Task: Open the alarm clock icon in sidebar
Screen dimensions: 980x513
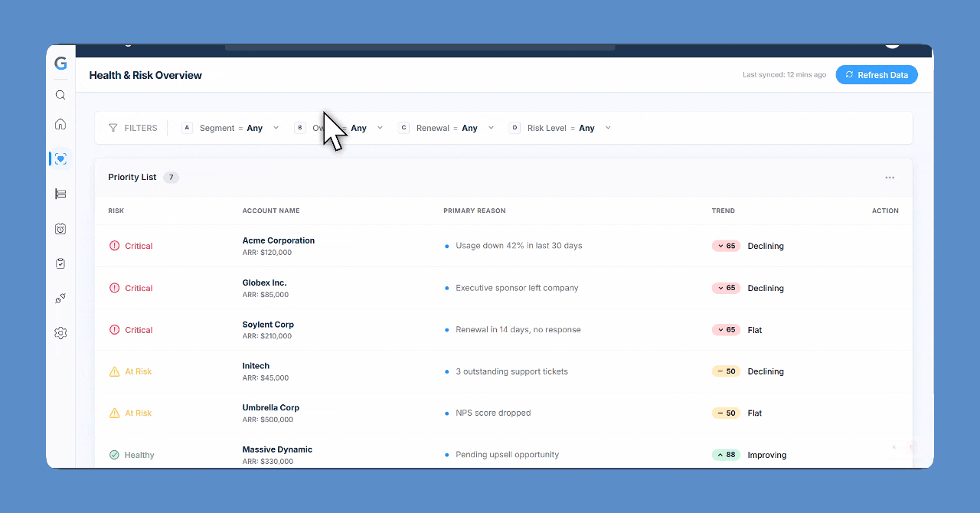Action: click(x=60, y=229)
